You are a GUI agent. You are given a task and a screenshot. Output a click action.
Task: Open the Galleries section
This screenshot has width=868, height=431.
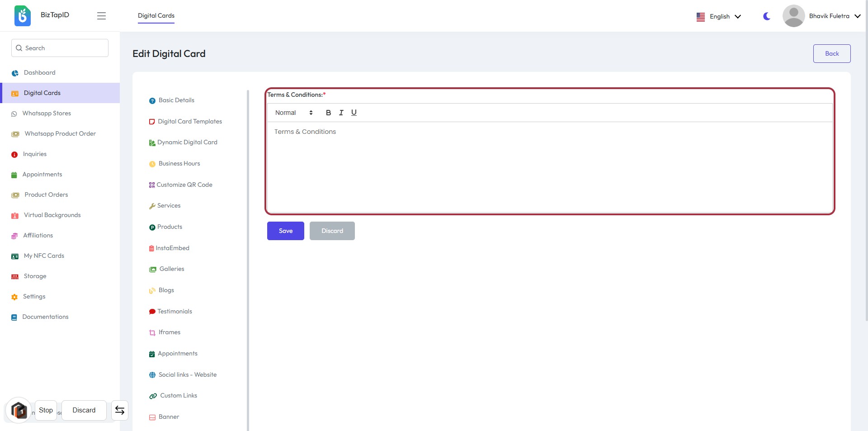coord(171,269)
